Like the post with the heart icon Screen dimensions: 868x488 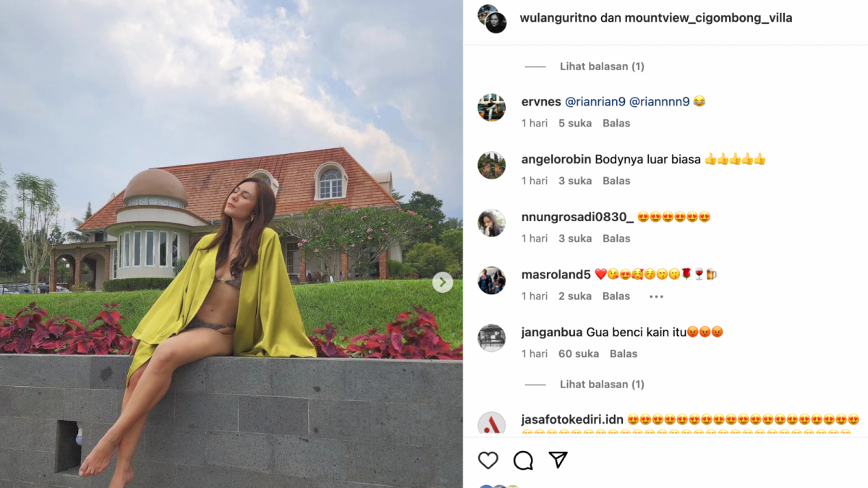488,461
